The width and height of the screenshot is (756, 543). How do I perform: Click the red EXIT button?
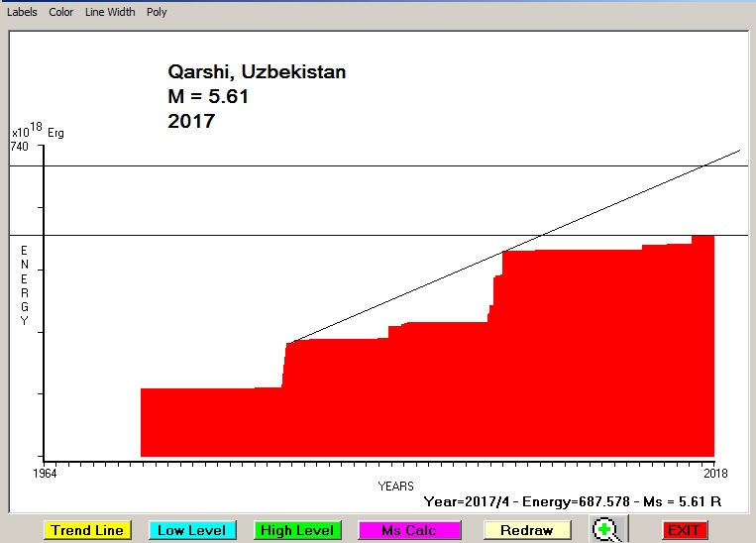[684, 530]
